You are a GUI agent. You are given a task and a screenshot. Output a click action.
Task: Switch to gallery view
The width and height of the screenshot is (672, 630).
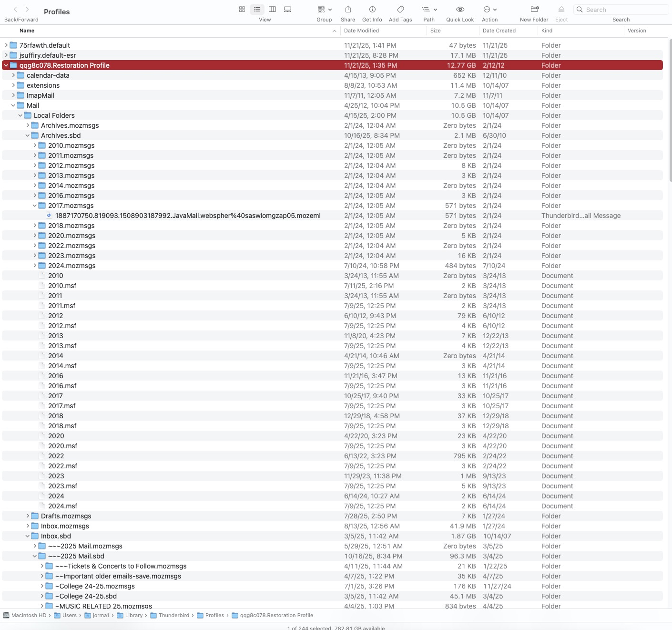click(287, 9)
